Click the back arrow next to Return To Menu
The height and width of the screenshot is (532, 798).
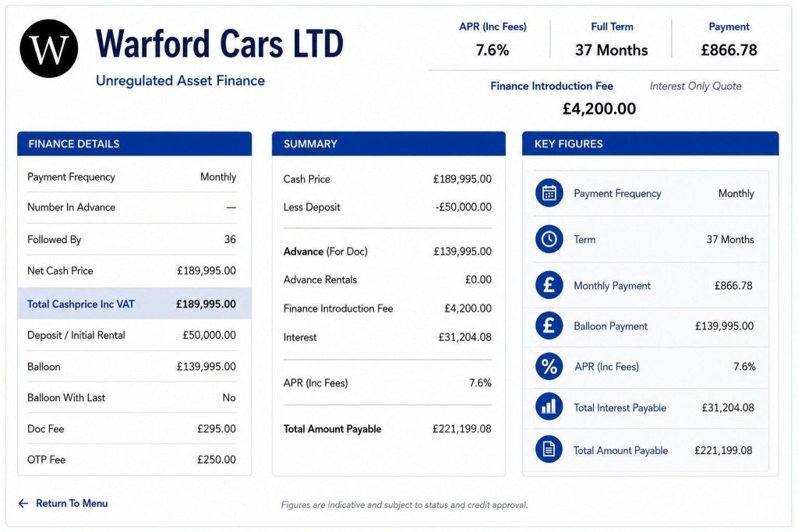23,503
